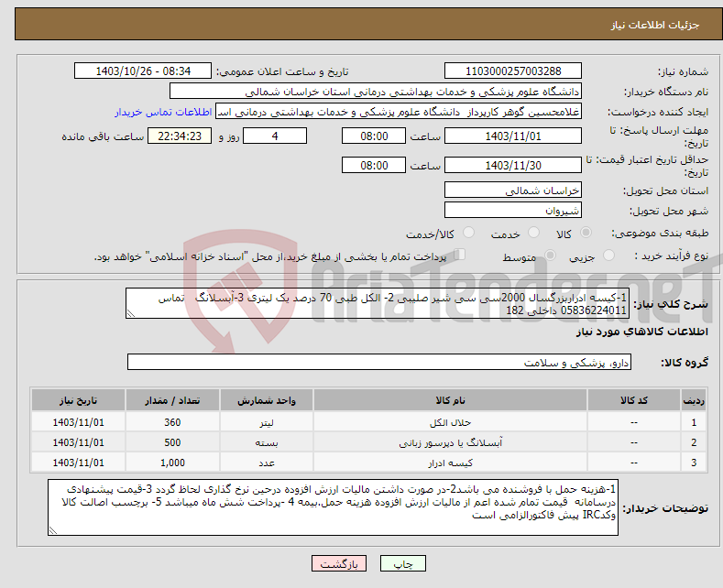Toggle the اسناد خزانه اسلامی payment checkbox
723x588 pixels.
tap(460, 255)
